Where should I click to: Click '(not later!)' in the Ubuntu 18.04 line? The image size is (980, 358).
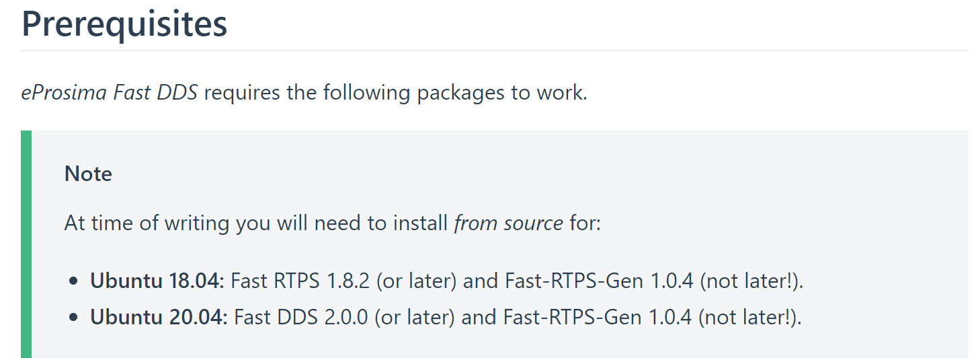(x=751, y=281)
